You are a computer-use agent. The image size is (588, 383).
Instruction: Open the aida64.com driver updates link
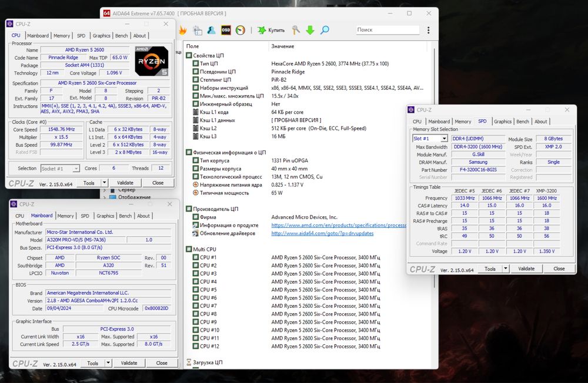click(x=322, y=233)
